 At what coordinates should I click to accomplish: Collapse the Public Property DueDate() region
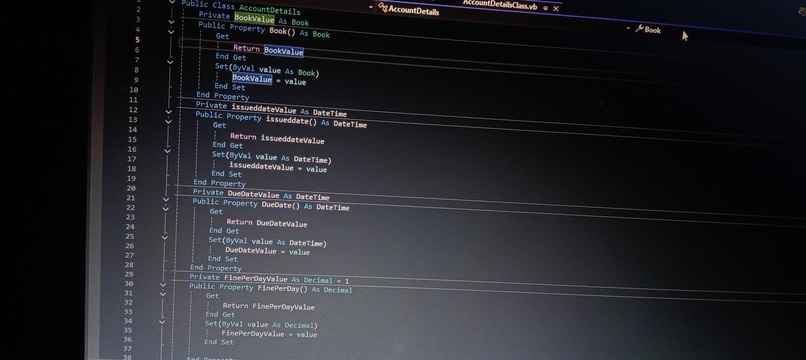click(166, 199)
